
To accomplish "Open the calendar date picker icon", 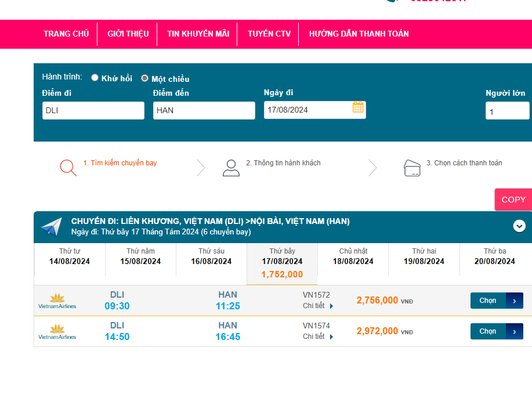I will [x=358, y=107].
